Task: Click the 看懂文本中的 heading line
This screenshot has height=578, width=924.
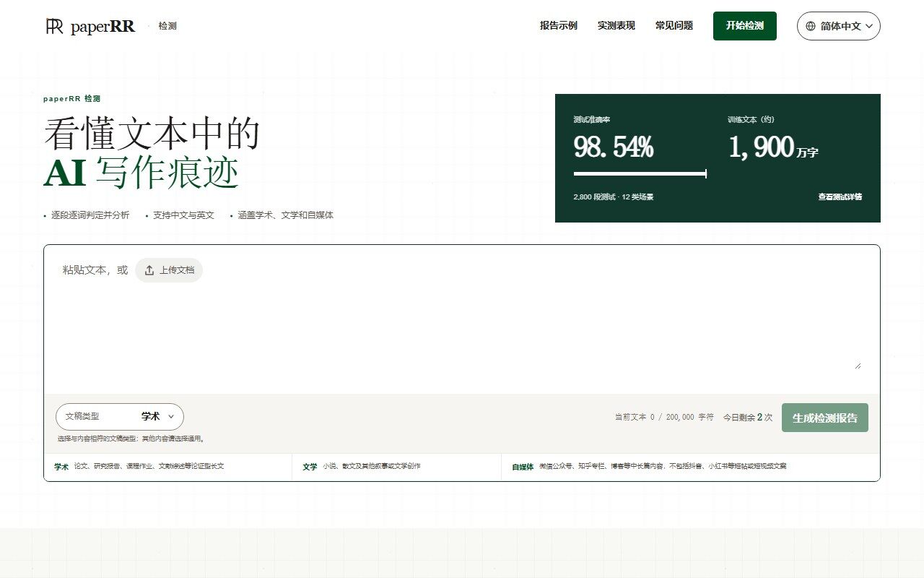Action: point(152,134)
